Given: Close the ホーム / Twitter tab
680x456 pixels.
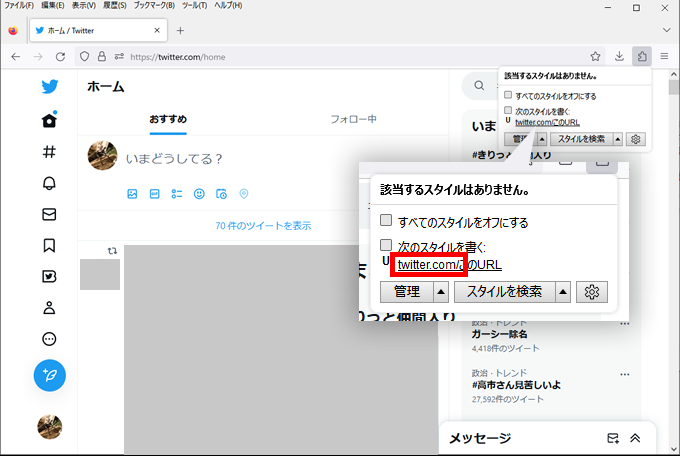Looking at the screenshot, I should [x=157, y=30].
